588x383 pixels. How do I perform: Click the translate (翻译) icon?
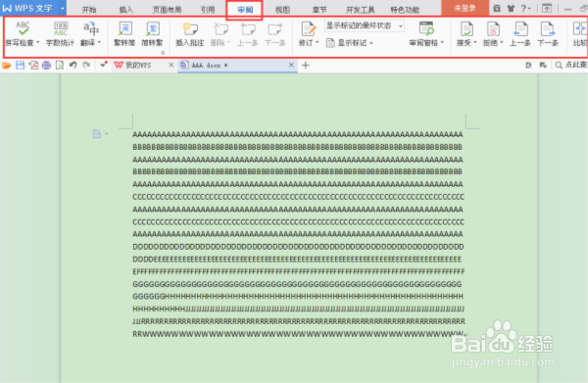(x=91, y=28)
